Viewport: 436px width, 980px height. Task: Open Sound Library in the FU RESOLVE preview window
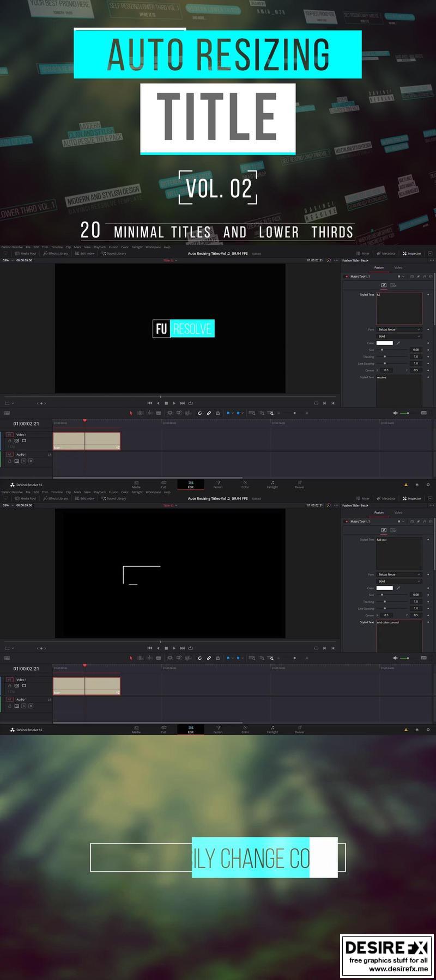tap(113, 253)
